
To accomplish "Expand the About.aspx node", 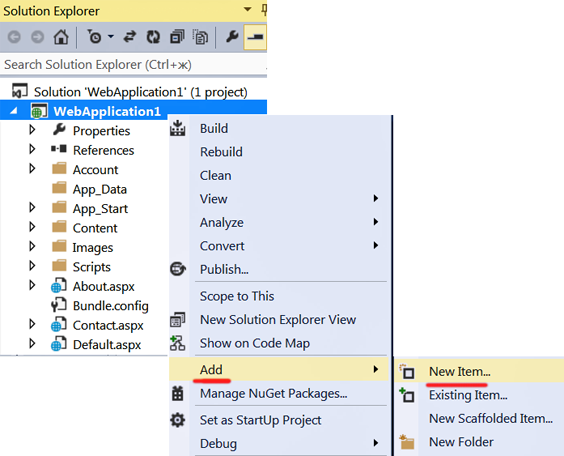I will click(x=32, y=285).
